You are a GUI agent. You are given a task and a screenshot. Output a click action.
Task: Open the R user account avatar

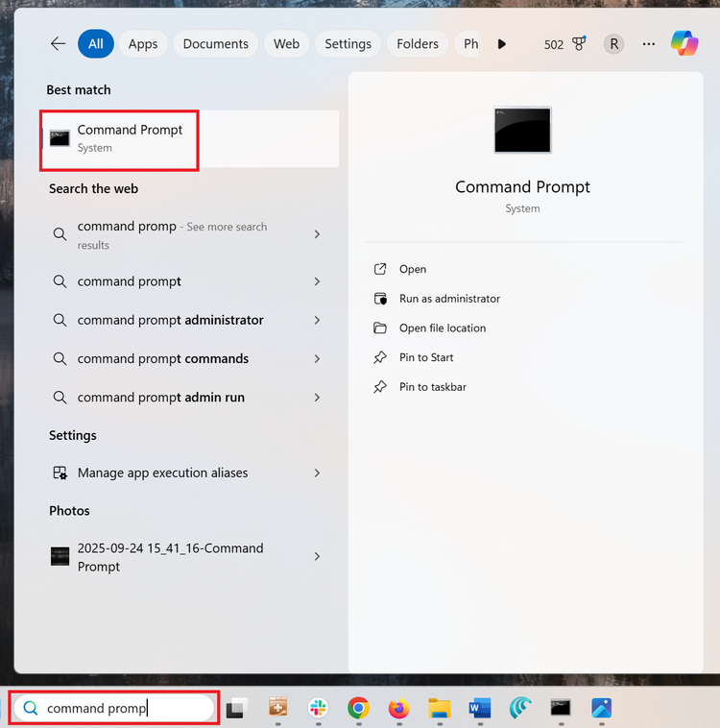(x=613, y=44)
